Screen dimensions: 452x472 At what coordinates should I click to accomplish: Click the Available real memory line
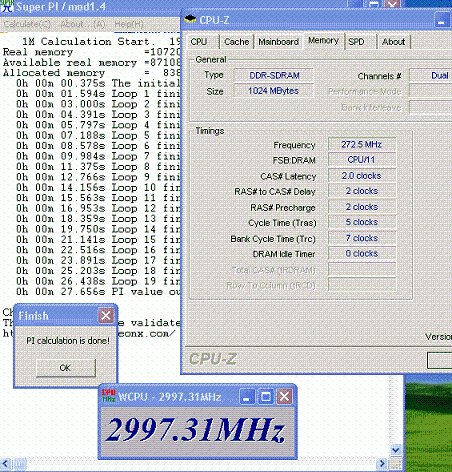[92, 63]
